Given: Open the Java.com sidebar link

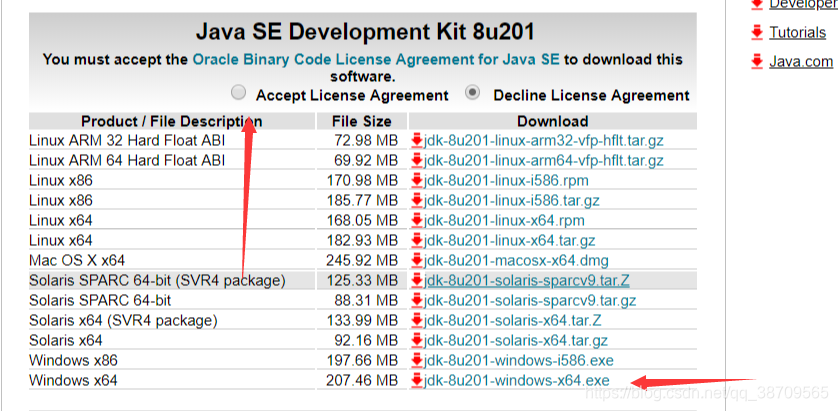Looking at the screenshot, I should click(x=801, y=61).
